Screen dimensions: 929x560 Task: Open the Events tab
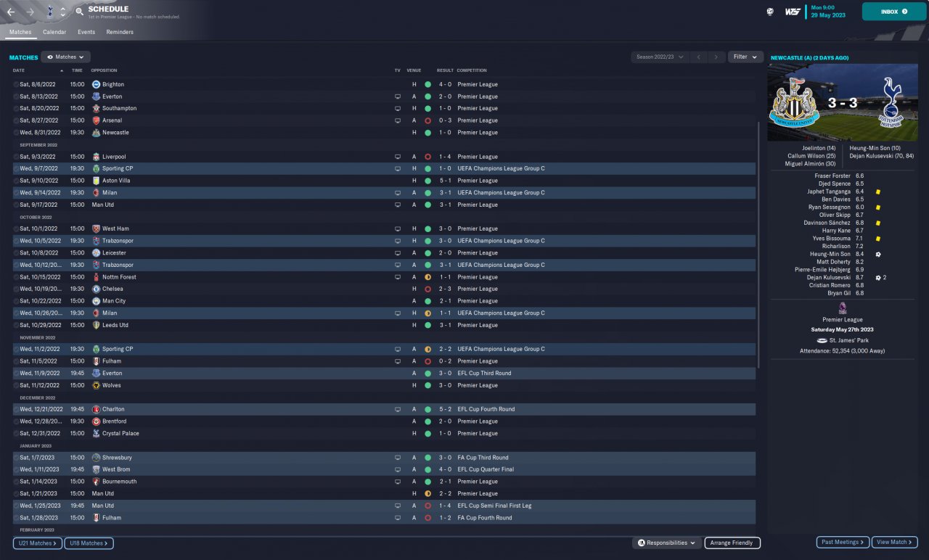[86, 32]
